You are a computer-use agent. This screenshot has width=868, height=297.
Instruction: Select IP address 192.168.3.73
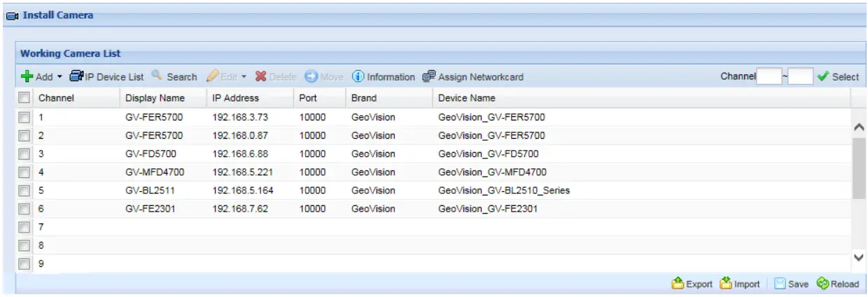tap(239, 117)
